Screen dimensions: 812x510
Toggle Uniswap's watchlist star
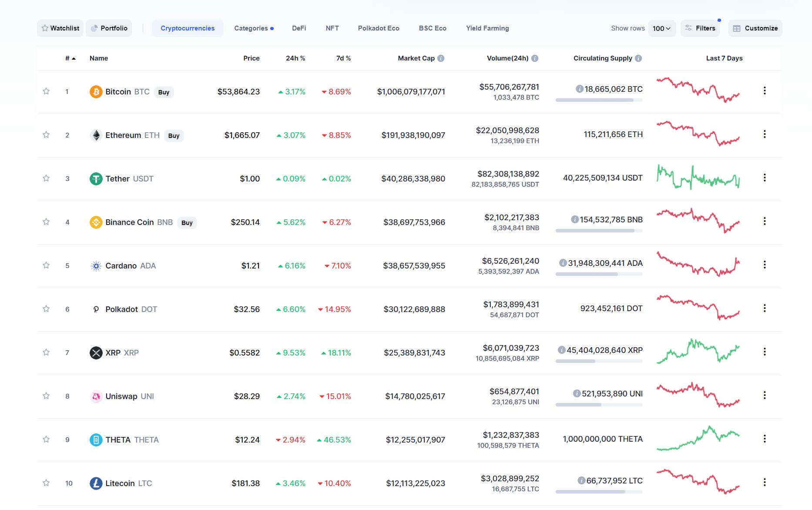pos(46,396)
